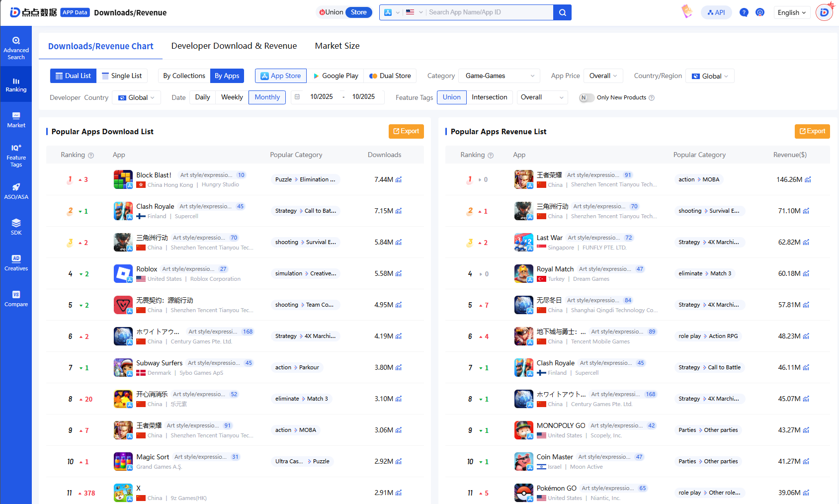This screenshot has width=839, height=504.
Task: Open Feature Tags in the sidebar
Action: tap(16, 156)
